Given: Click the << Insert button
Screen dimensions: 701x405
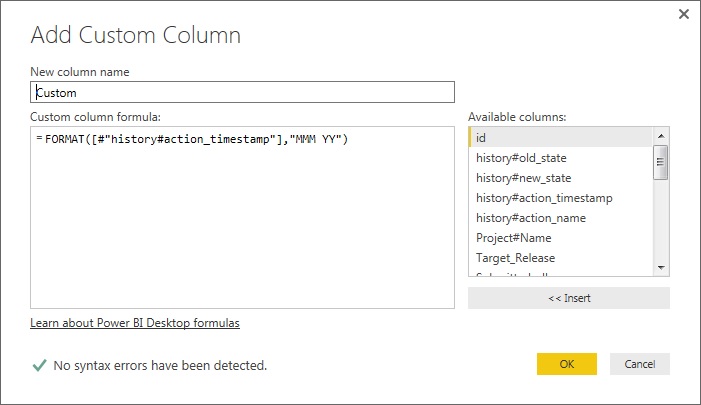Looking at the screenshot, I should [569, 298].
